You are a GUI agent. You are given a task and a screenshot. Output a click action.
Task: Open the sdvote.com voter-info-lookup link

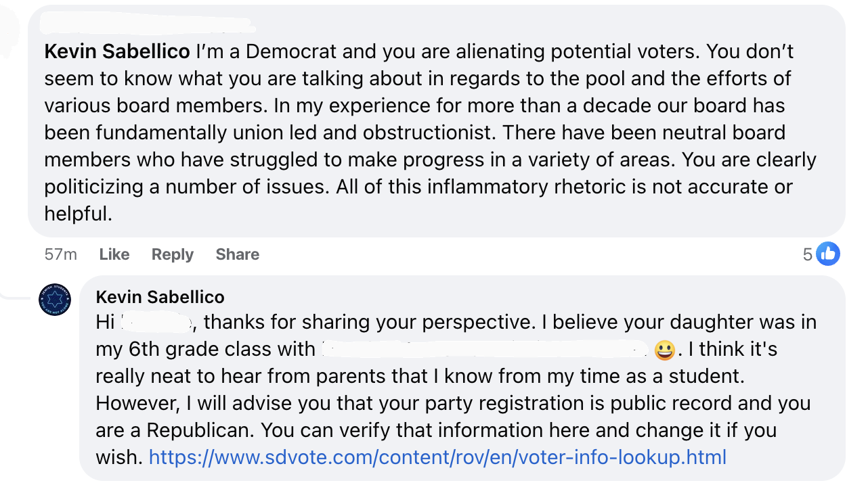(437, 457)
